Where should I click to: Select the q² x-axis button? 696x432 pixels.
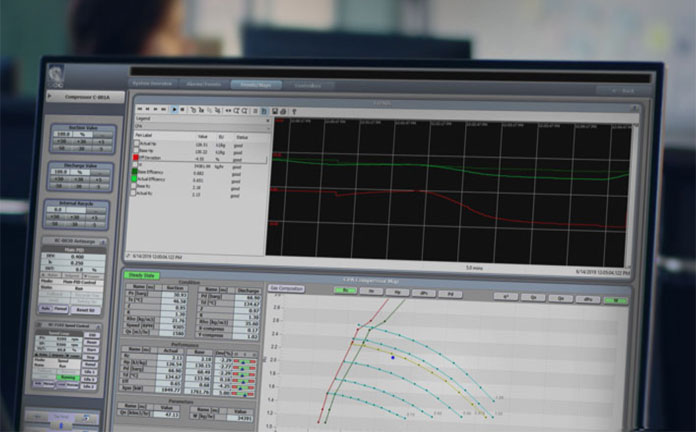click(506, 297)
